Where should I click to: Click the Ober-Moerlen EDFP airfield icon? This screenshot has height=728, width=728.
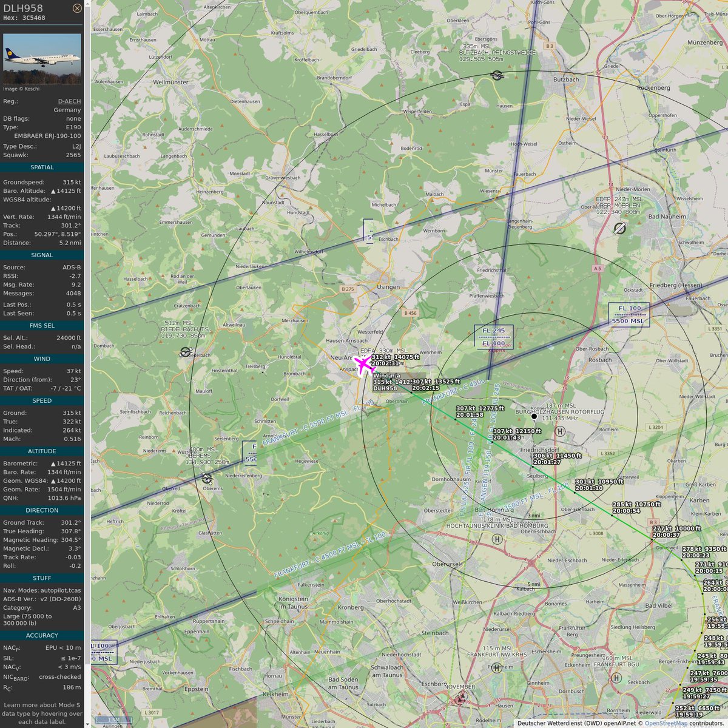[x=619, y=228]
